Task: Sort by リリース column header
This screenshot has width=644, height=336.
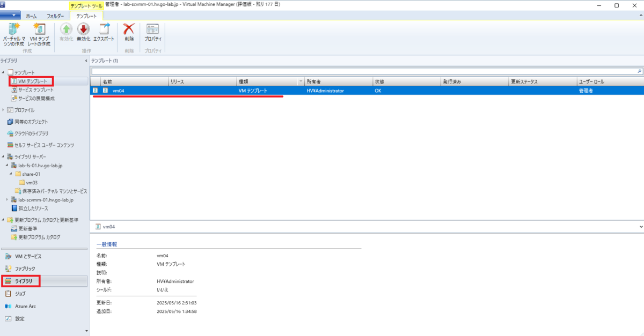Action: pyautogui.click(x=202, y=82)
